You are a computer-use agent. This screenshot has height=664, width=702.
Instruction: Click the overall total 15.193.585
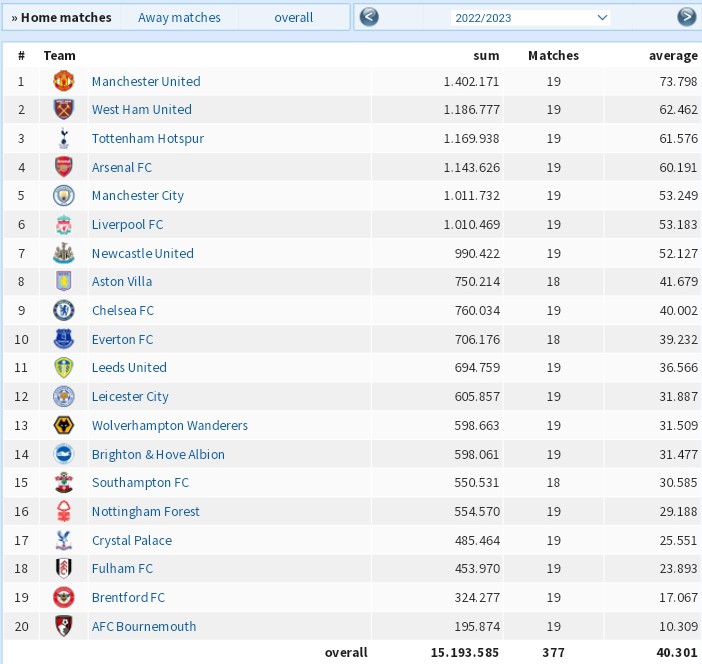(465, 652)
